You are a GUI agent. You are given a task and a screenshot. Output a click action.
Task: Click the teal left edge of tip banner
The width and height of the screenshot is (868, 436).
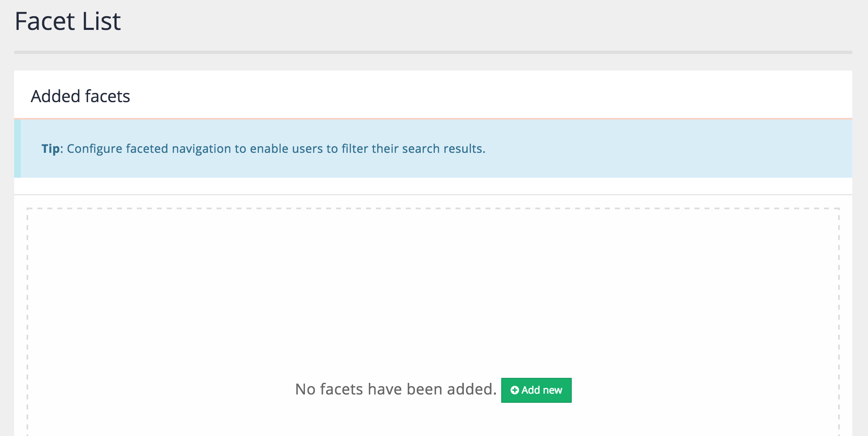[x=17, y=149]
